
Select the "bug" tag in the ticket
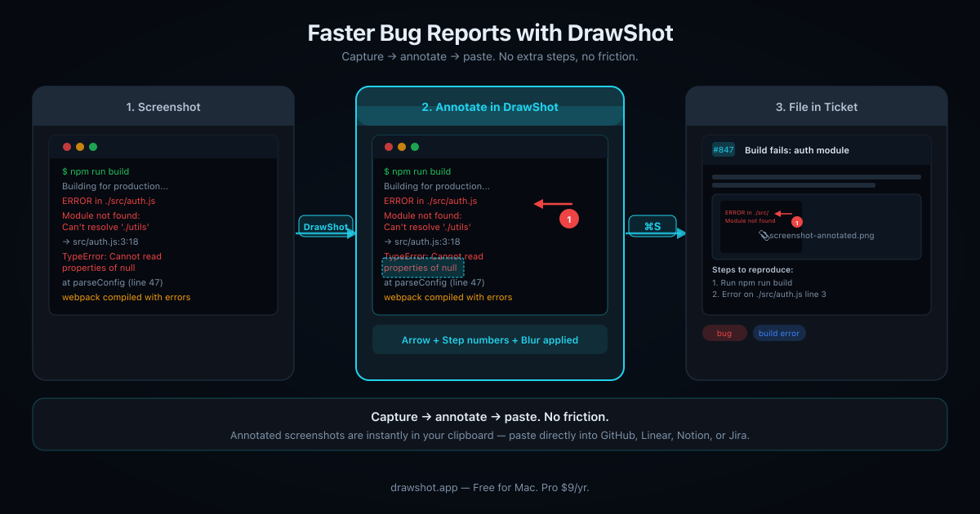click(724, 333)
